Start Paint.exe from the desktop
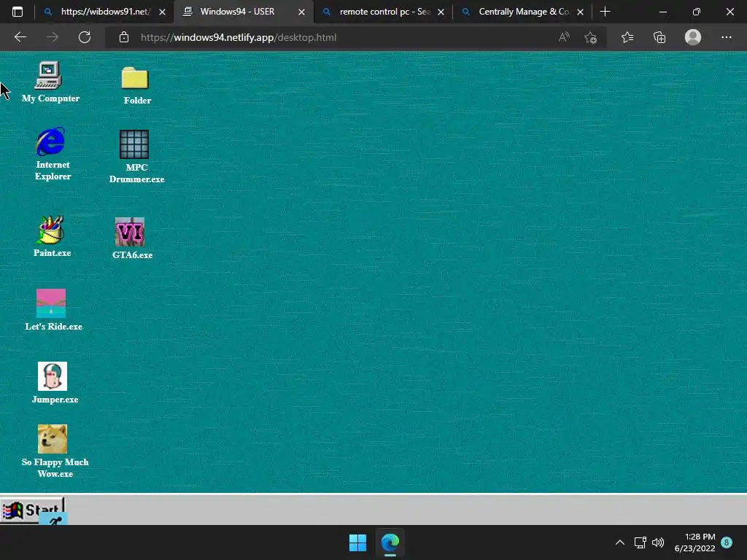Image resolution: width=747 pixels, height=560 pixels. pos(52,236)
